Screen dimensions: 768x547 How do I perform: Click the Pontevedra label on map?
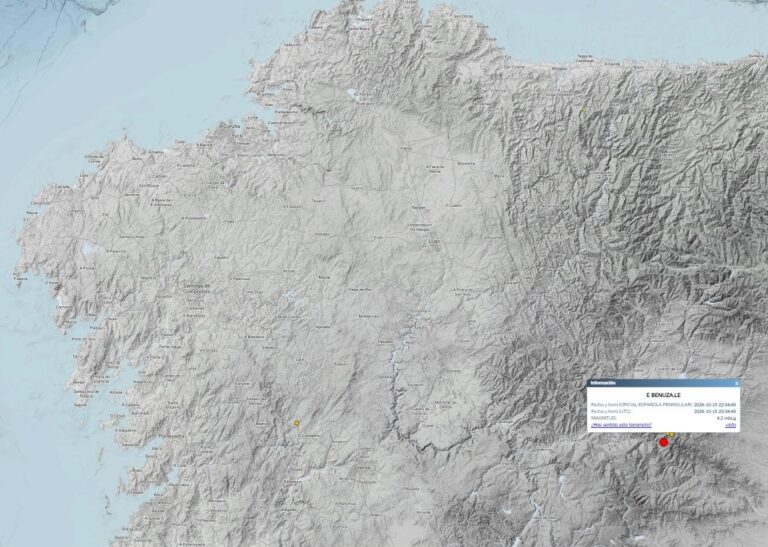click(170, 435)
